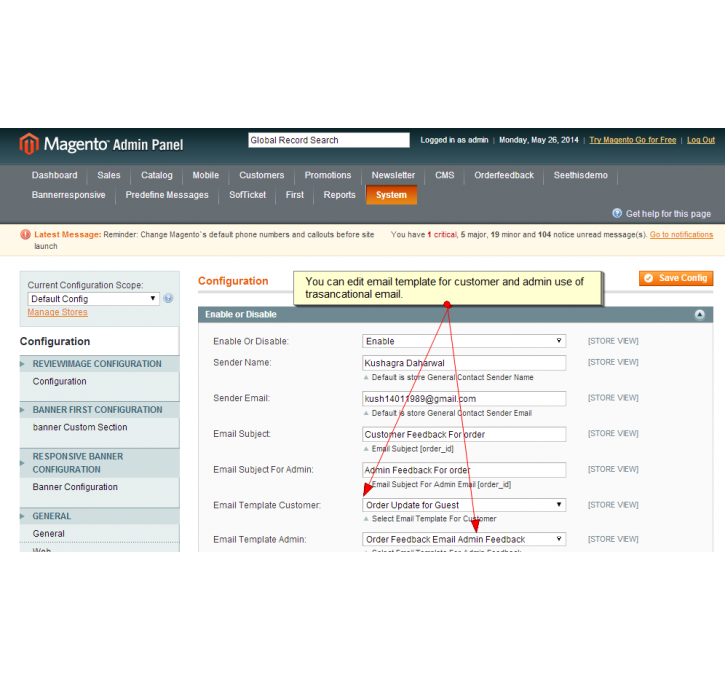Image resolution: width=725 pixels, height=680 pixels.
Task: Expand RESPONSIVE BANNER CONFIGURATION section
Action: [99, 463]
